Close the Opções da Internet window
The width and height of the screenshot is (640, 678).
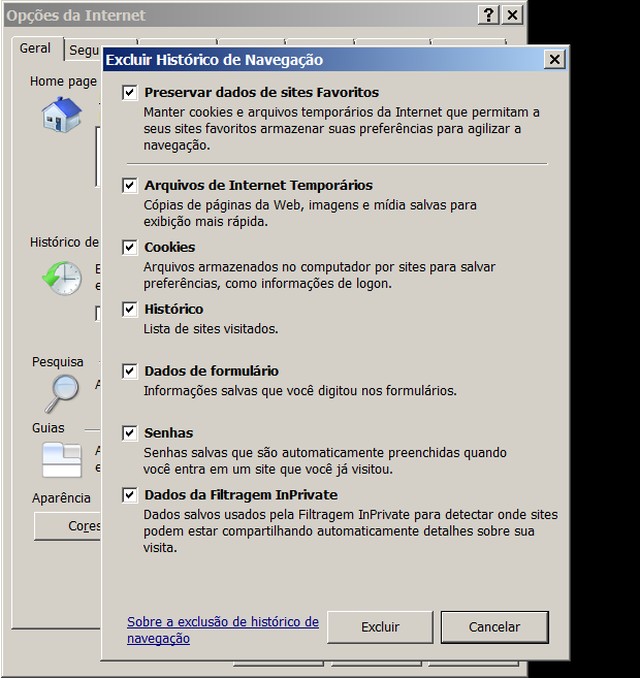click(512, 15)
